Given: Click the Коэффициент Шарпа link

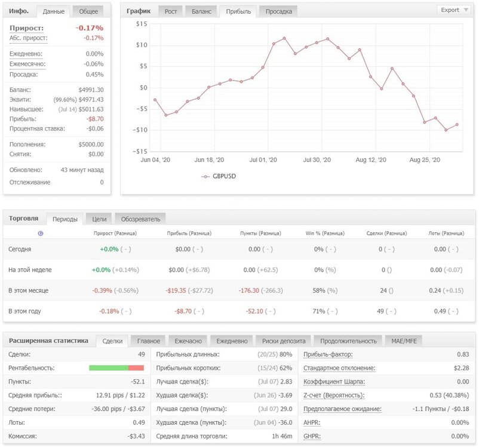Looking at the screenshot, I should tap(334, 382).
